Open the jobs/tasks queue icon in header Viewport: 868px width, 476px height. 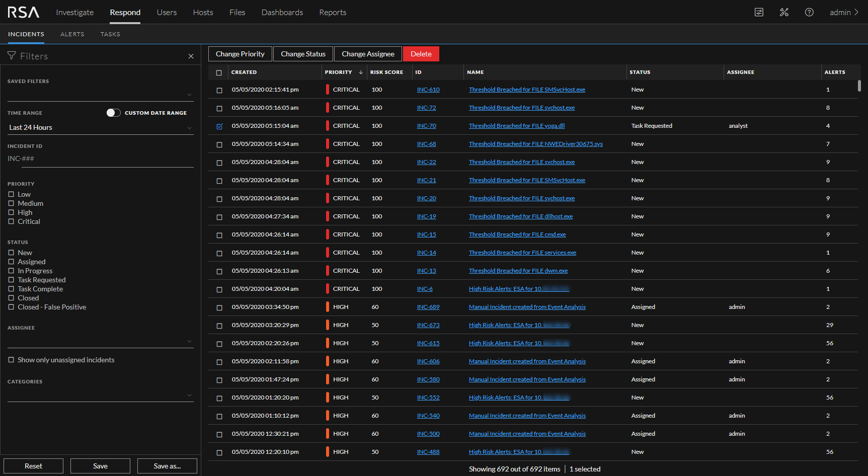(x=759, y=12)
